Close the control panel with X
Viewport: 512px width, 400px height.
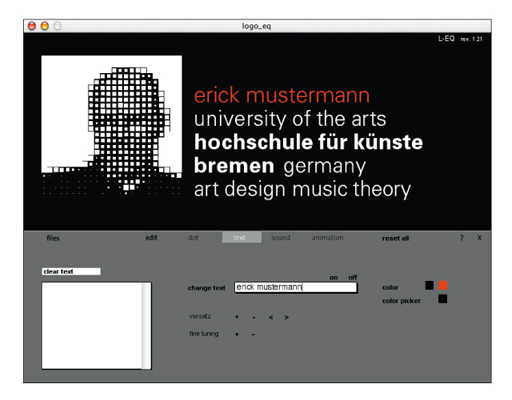point(479,238)
